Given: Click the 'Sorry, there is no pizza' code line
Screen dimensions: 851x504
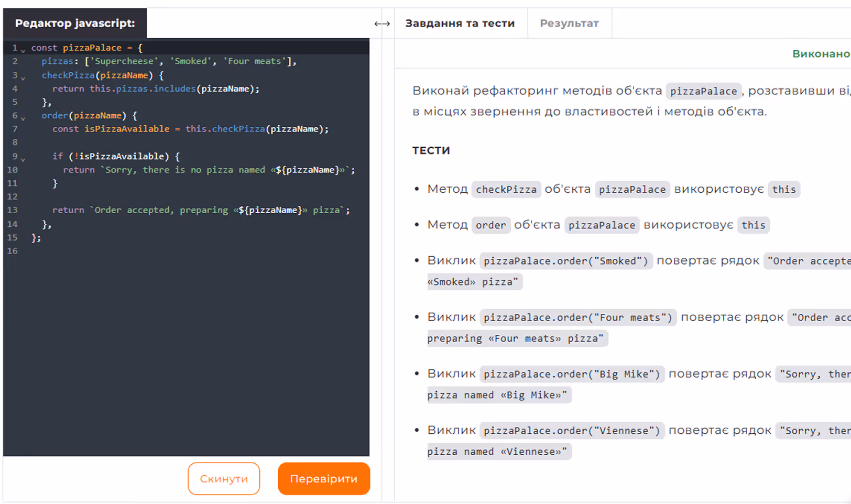Looking at the screenshot, I should pos(209,170).
